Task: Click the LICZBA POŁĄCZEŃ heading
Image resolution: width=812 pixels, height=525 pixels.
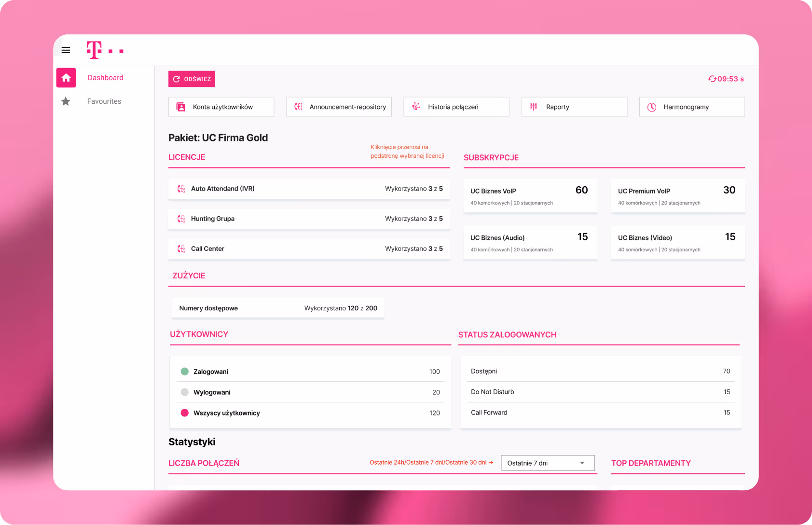Action: click(x=204, y=463)
